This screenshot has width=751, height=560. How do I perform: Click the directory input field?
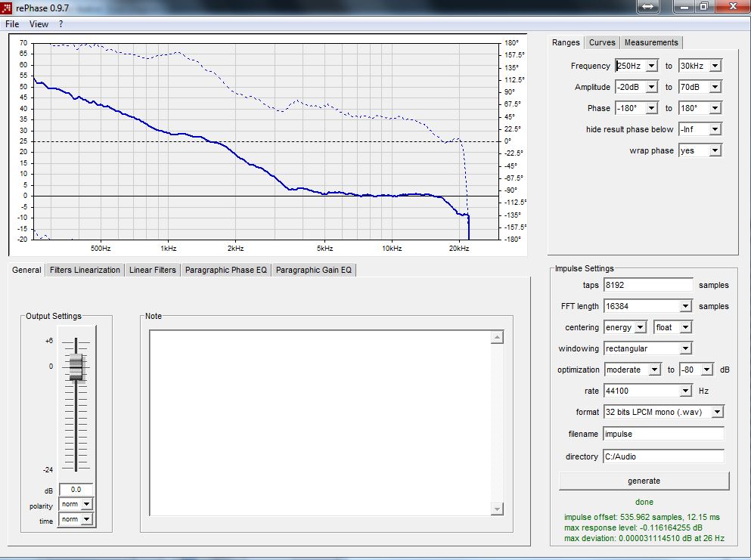[663, 456]
